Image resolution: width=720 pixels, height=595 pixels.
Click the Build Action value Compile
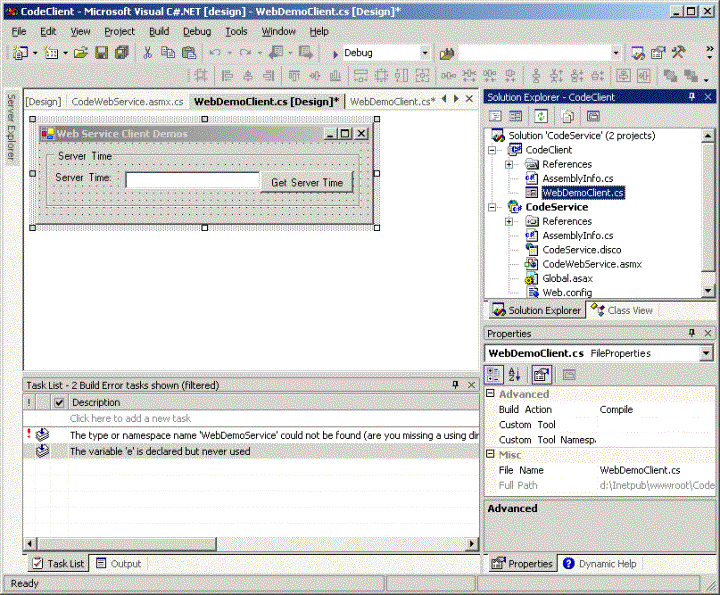pos(616,410)
